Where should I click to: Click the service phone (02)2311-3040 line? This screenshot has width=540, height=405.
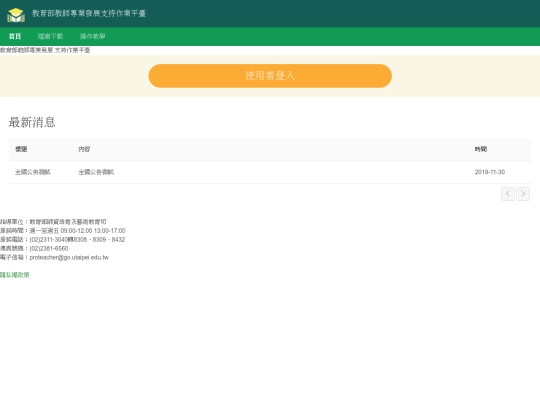pos(62,239)
